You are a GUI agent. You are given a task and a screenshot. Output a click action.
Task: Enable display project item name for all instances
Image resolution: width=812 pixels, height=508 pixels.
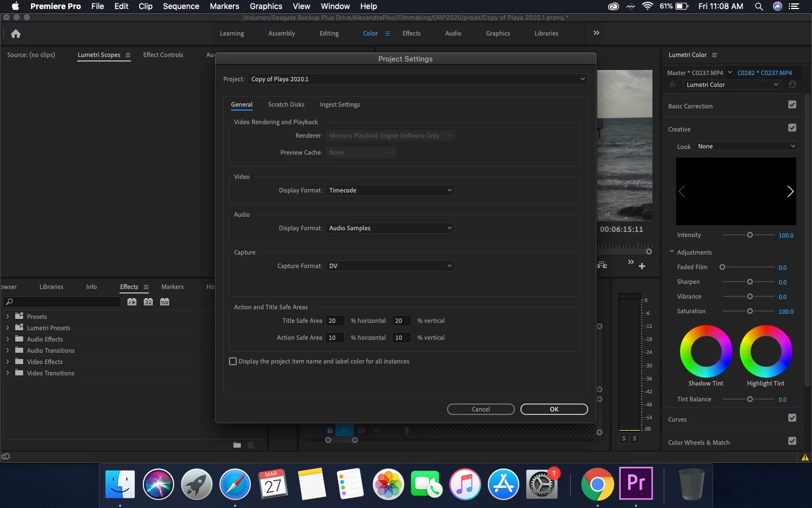tap(233, 362)
